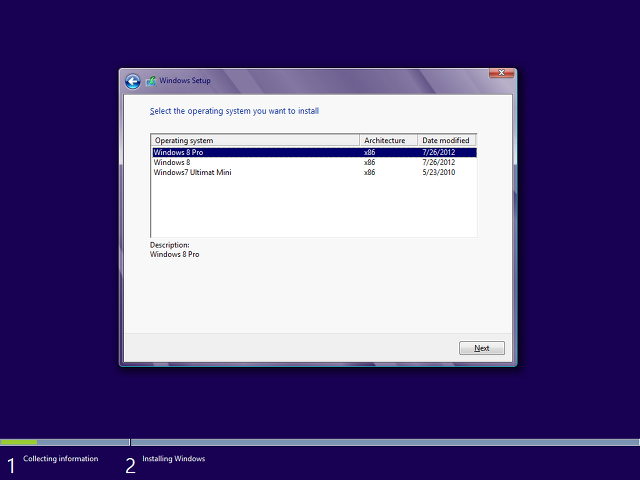Screen dimensions: 640x480
Task: Click the 7/26/2012 date of Windows 8 Pro
Action: (439, 152)
